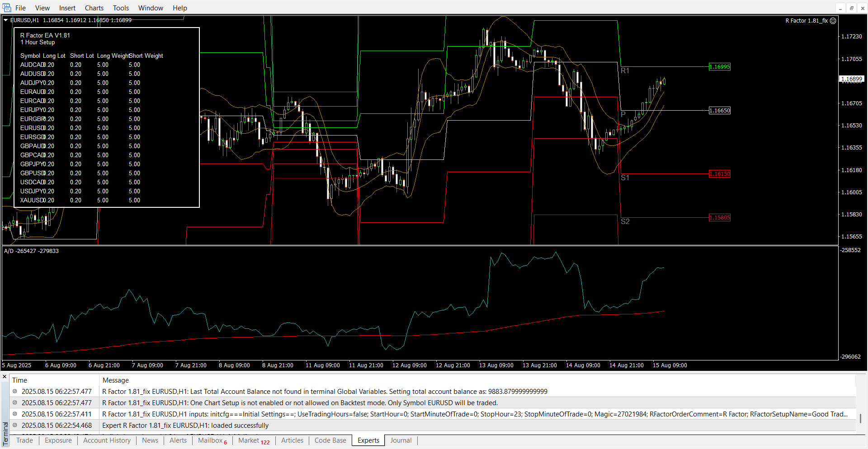Open the EURUSD,H1 chart dropdown triangle

[6, 20]
